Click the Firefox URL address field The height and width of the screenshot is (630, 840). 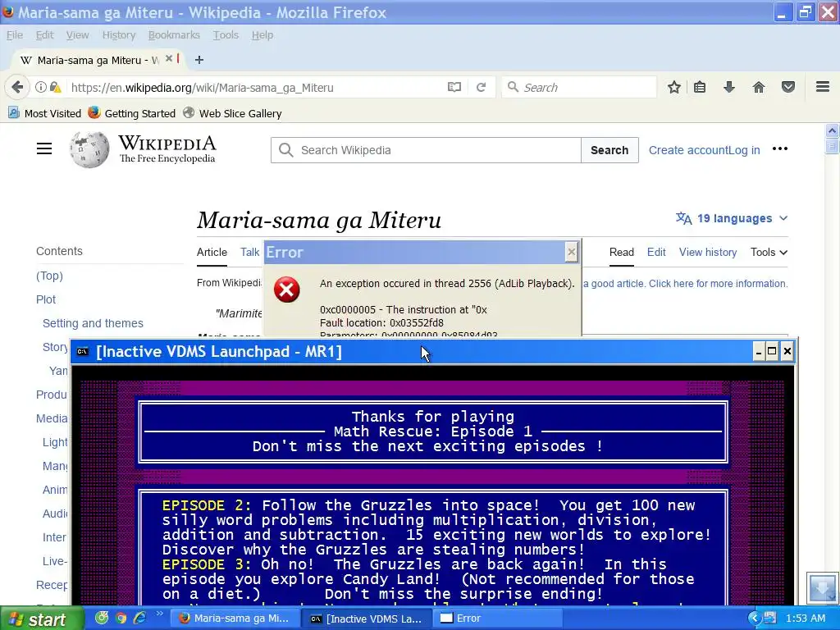256,87
